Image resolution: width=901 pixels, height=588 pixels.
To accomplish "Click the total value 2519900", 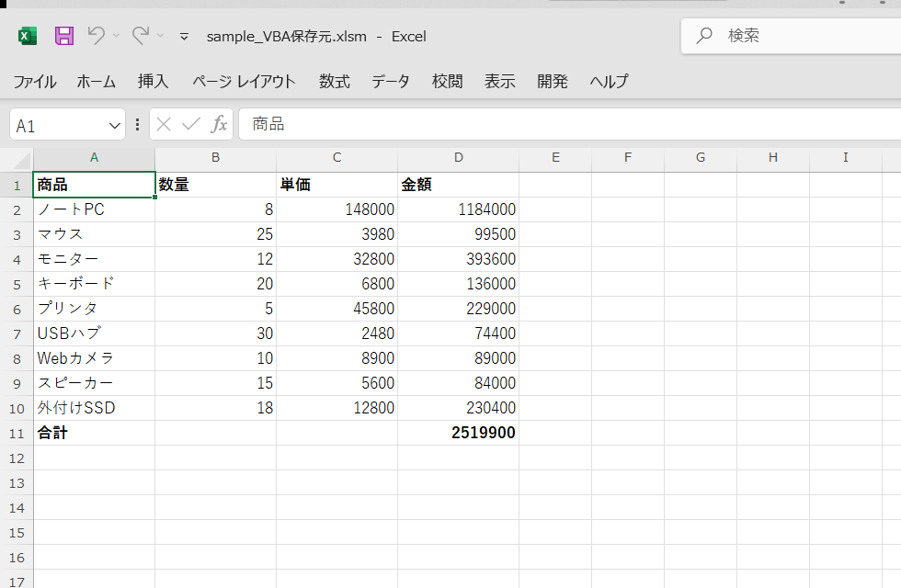I will coord(459,433).
